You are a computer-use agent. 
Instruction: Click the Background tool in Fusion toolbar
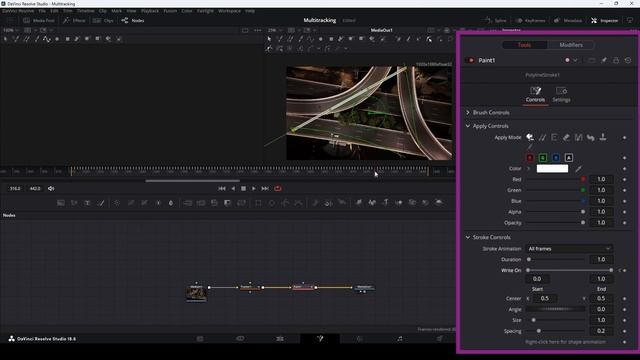click(x=61, y=203)
